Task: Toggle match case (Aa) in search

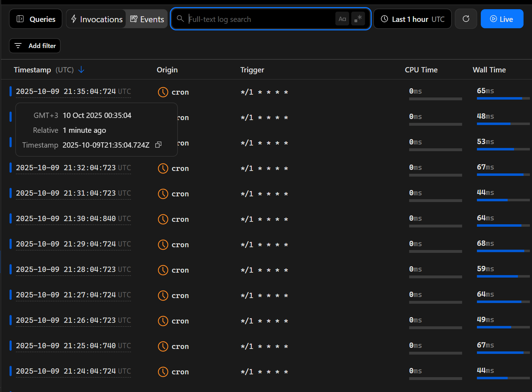Action: pyautogui.click(x=342, y=19)
